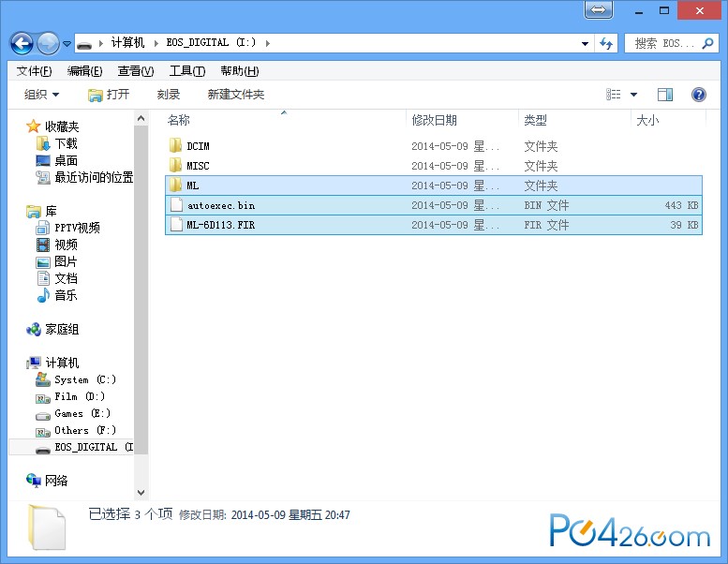This screenshot has height=564, width=728.
Task: Click the refresh button in address bar
Action: (x=606, y=44)
